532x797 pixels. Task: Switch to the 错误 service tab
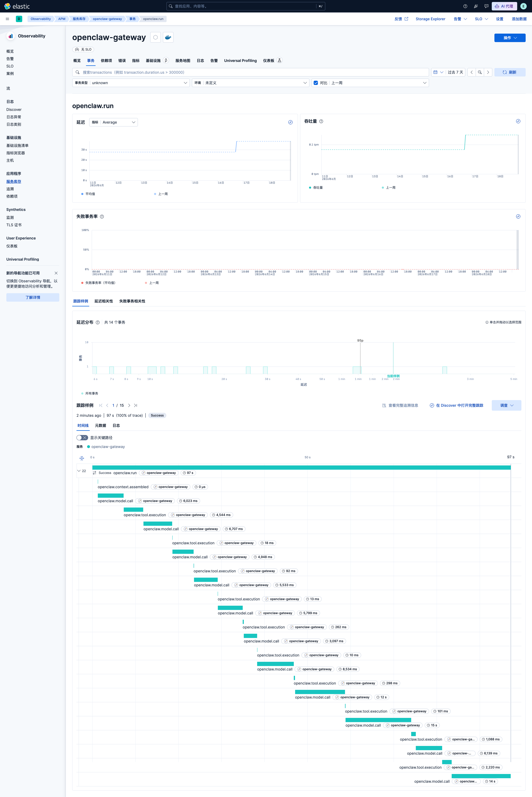pyautogui.click(x=122, y=61)
